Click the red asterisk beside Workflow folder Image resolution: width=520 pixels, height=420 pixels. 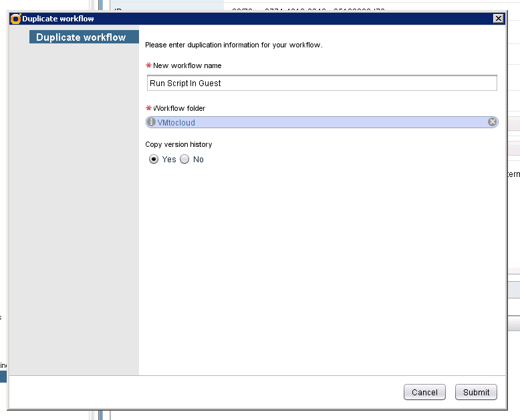pos(148,108)
